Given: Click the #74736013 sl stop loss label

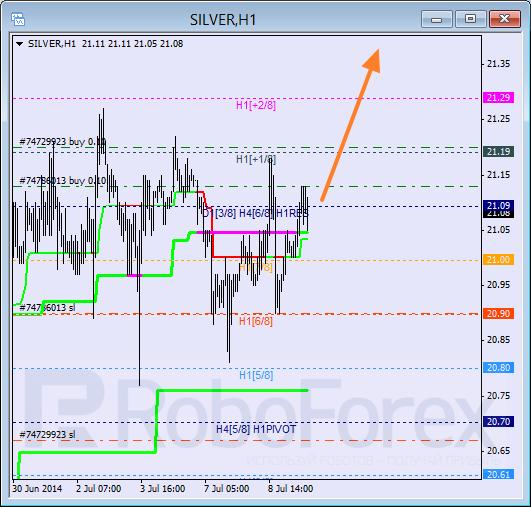Looking at the screenshot, I should point(47,308).
